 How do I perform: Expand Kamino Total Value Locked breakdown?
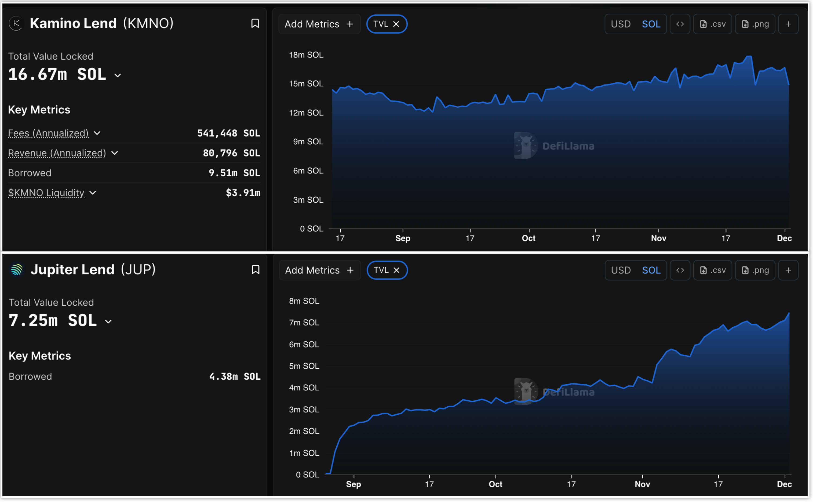point(118,75)
